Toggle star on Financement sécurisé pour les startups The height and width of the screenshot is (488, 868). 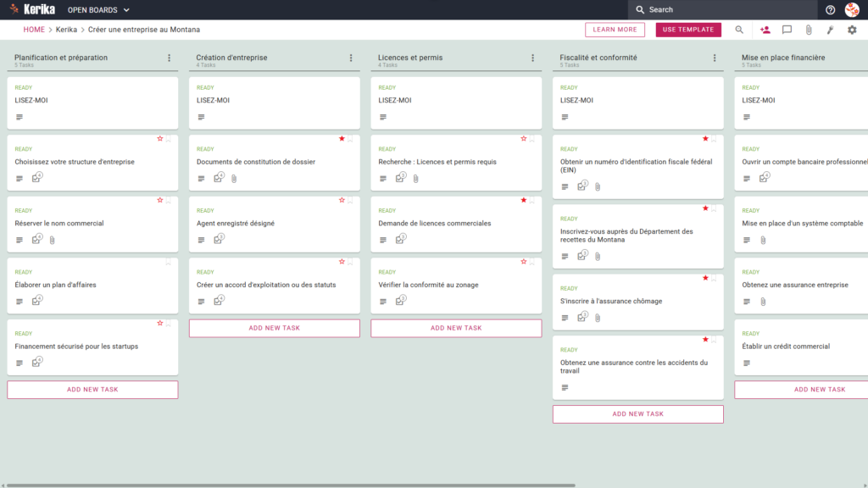[x=160, y=323]
